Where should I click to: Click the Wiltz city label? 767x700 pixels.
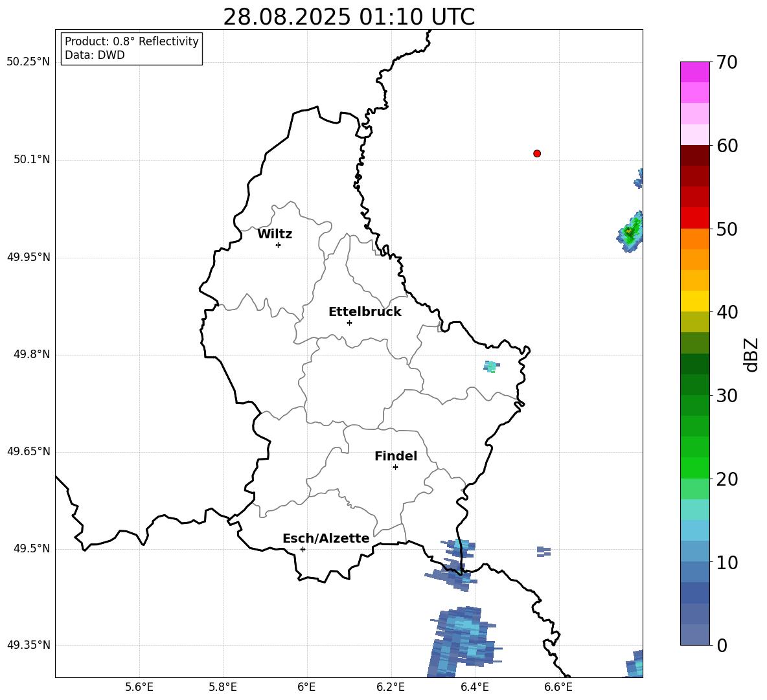(x=275, y=234)
